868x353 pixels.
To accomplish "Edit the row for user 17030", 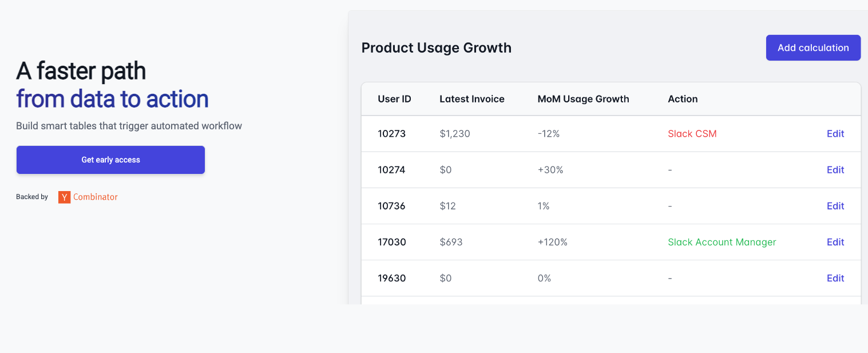I will (x=835, y=242).
